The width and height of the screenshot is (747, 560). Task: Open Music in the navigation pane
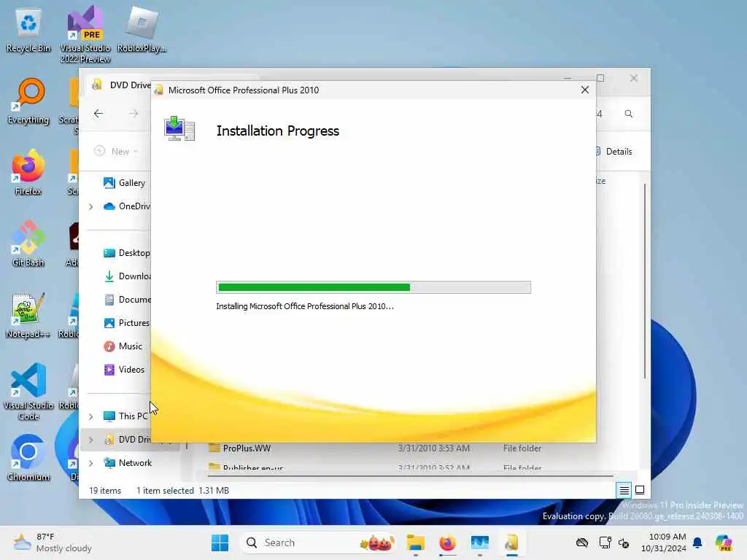[x=123, y=346]
